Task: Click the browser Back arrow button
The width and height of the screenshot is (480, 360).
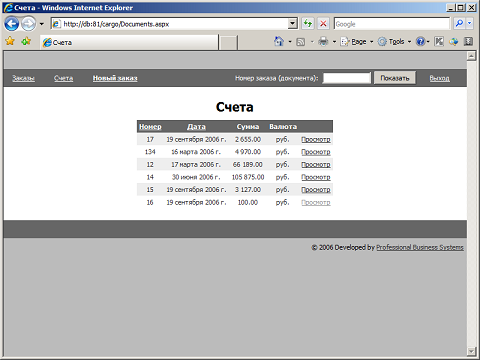Action: pyautogui.click(x=11, y=24)
